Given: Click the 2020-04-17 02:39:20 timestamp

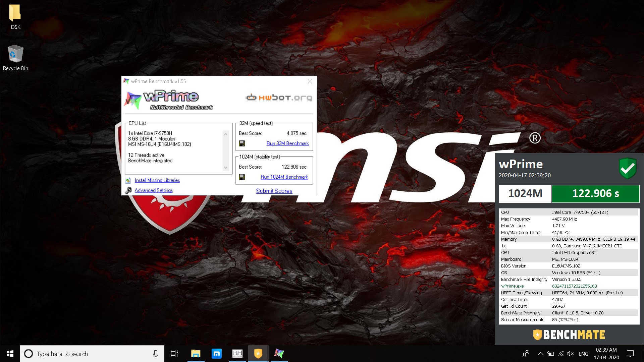Looking at the screenshot, I should click(x=525, y=175).
